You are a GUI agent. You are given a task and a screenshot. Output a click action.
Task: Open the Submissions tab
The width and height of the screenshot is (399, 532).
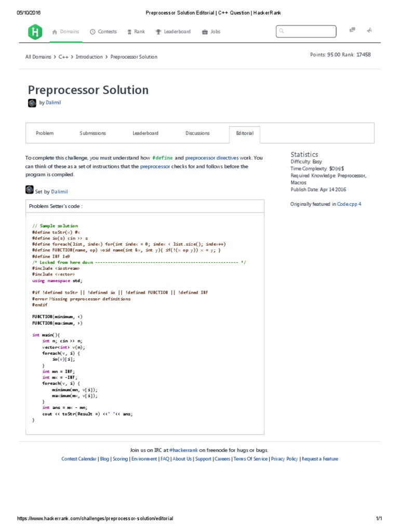tap(93, 133)
